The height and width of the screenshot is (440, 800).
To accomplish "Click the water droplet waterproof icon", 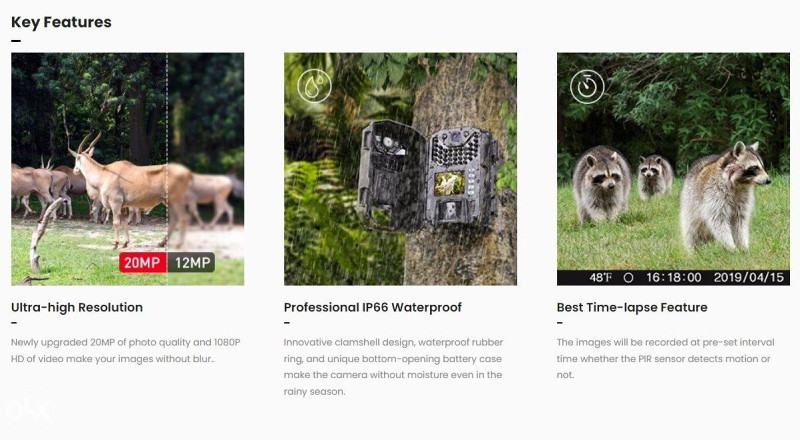I will click(314, 86).
